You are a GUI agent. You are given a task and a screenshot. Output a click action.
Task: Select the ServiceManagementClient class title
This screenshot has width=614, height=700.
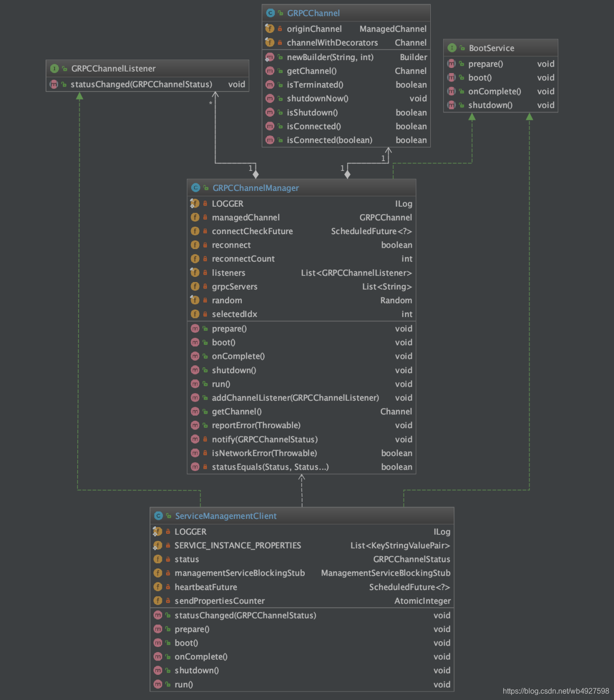[226, 516]
